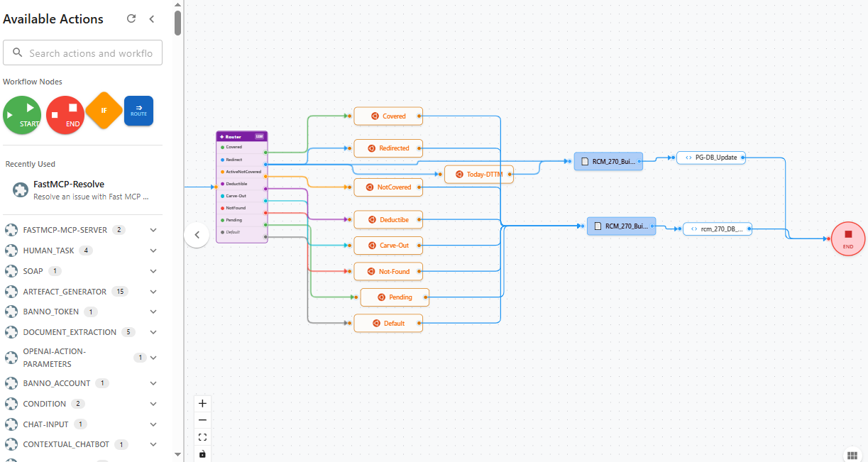Select the Default node on canvas
Screen dimensions: 868x462
click(388, 324)
